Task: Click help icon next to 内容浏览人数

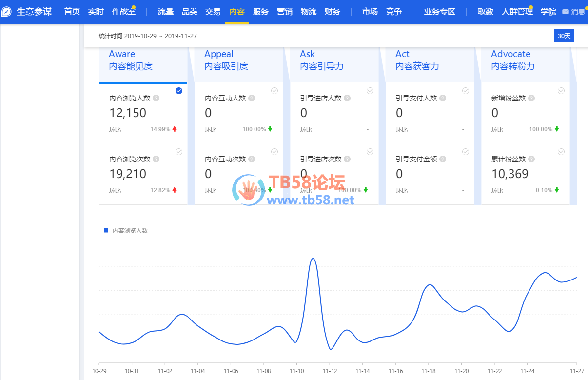Action: point(156,98)
